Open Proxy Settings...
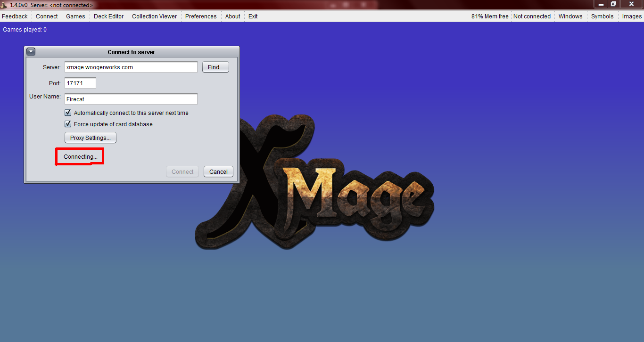This screenshot has height=342, width=644. (x=91, y=138)
